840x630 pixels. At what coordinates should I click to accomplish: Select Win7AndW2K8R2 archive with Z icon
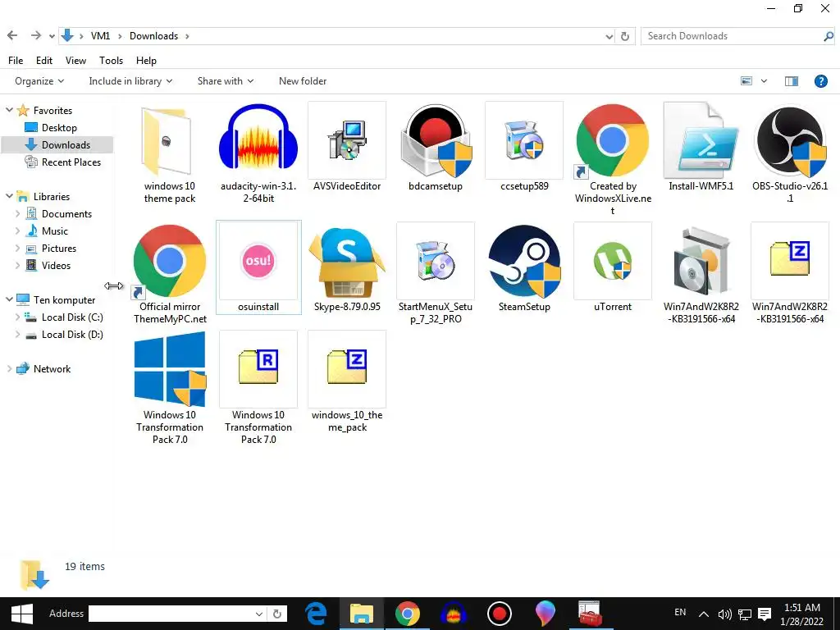(790, 274)
